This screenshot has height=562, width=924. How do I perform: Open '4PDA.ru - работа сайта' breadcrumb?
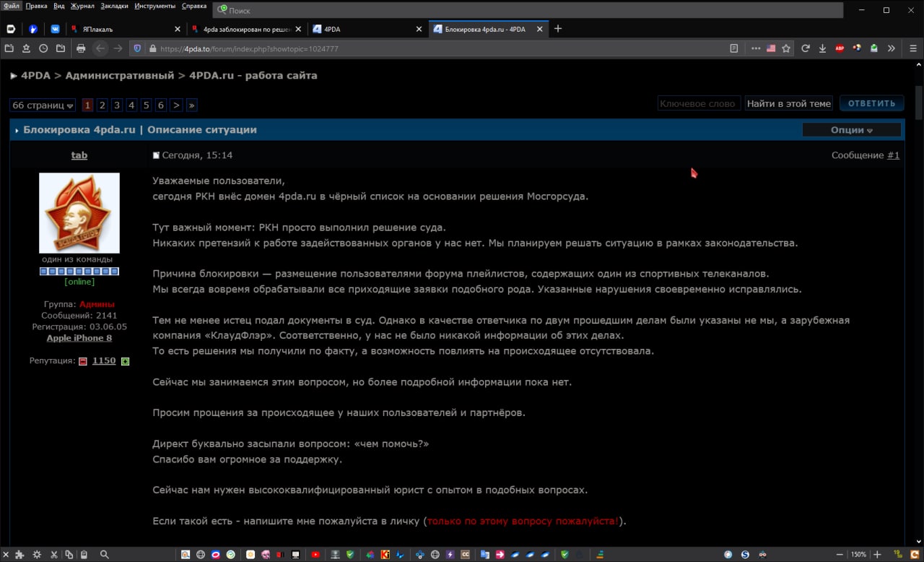click(x=253, y=75)
